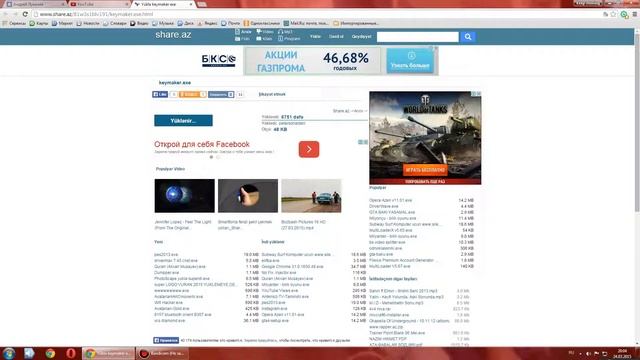The width and height of the screenshot is (640, 360).
Task: Click the Yüklənir download button
Action: pos(183,120)
